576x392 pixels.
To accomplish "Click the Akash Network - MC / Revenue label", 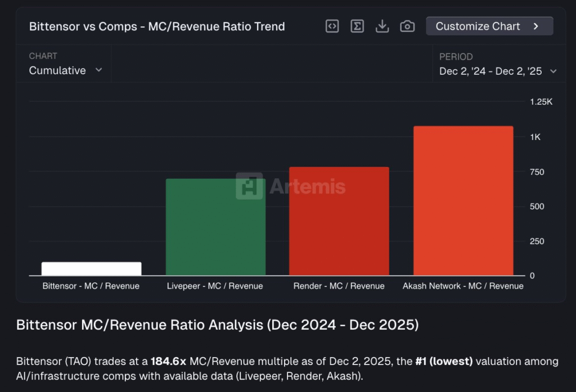I will 463,286.
